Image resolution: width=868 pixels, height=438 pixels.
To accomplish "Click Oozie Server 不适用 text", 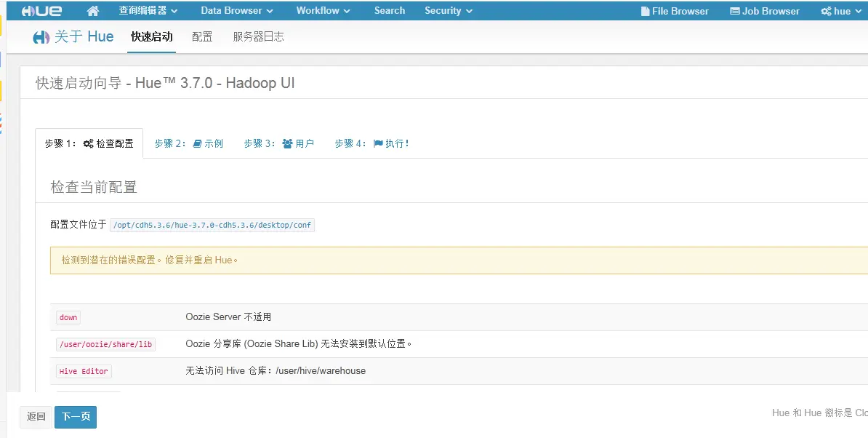I will (228, 316).
